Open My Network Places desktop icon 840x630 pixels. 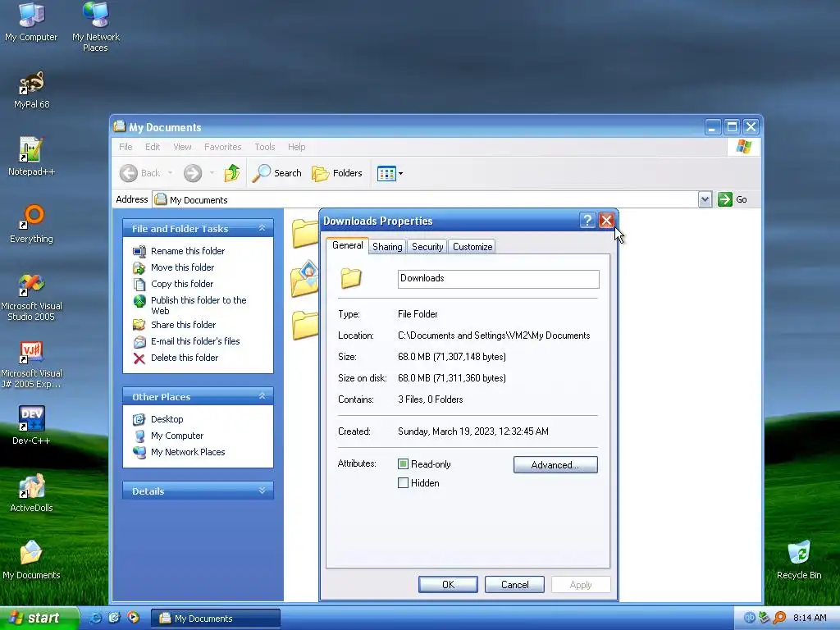tap(95, 27)
